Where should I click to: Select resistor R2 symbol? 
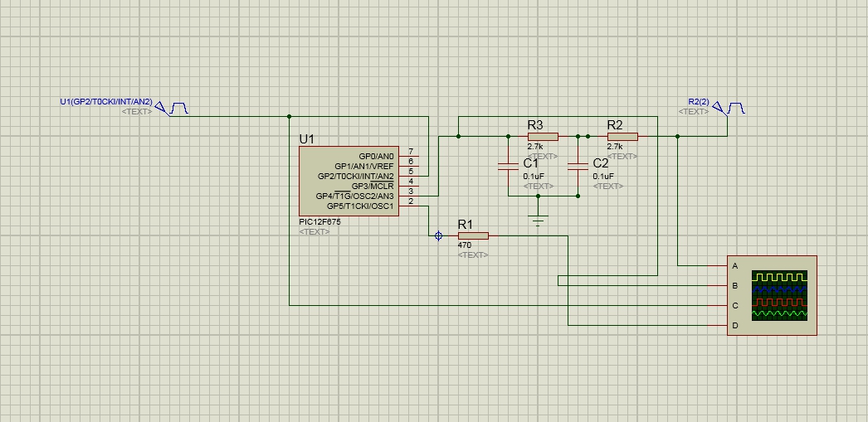coord(622,137)
